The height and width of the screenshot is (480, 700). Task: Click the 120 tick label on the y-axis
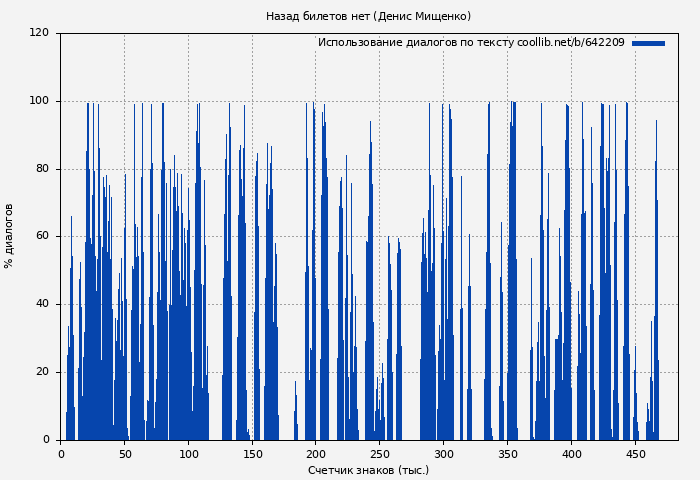pos(39,33)
